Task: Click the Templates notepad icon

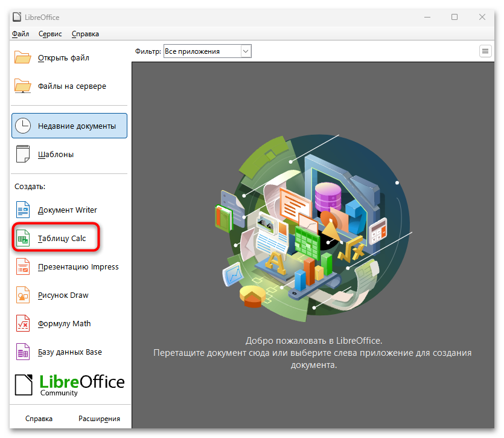Action: point(23,154)
